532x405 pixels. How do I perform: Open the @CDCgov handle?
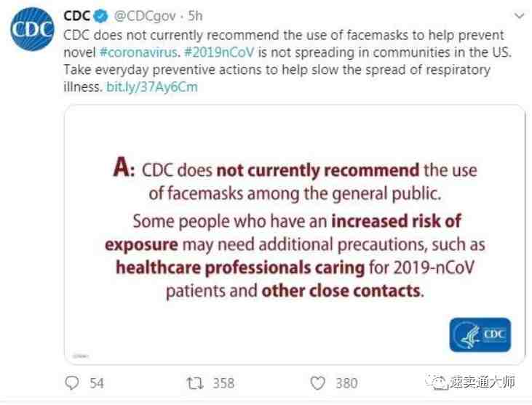[145, 16]
